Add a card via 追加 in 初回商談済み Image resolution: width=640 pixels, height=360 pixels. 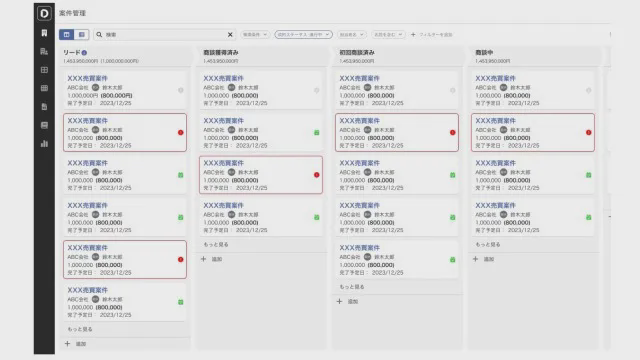point(347,302)
